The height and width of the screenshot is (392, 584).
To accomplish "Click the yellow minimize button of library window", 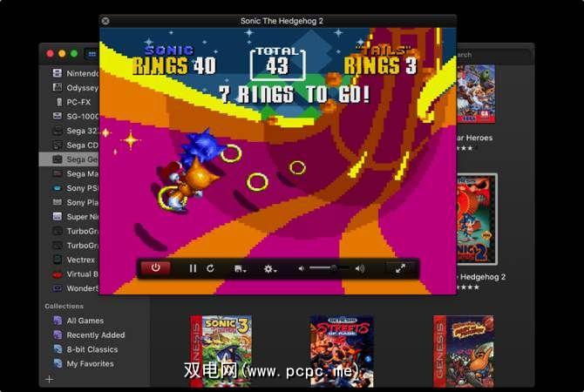I will (x=62, y=54).
